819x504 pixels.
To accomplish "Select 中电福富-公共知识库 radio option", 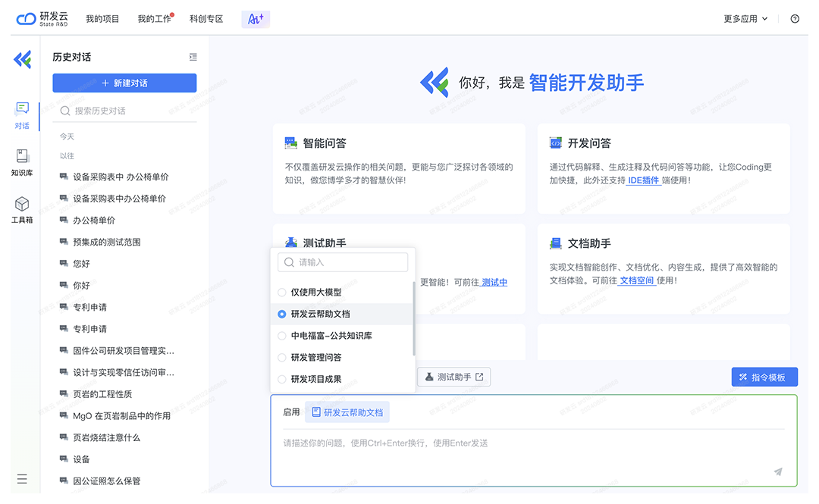I will (282, 336).
